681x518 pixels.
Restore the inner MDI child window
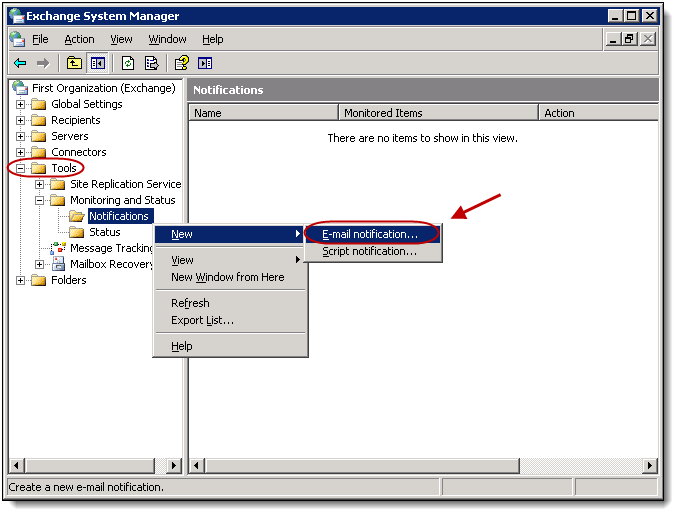pos(630,39)
